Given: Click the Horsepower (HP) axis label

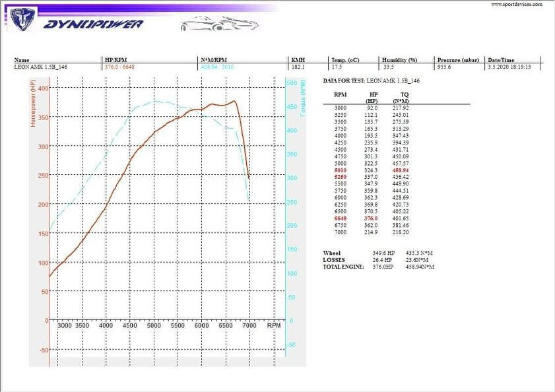Looking at the screenshot, I should click(x=33, y=104).
